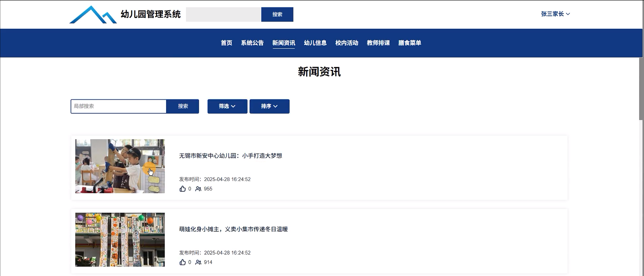Go to the 首页 menu item
Screen dimensions: 644x276
click(x=226, y=43)
